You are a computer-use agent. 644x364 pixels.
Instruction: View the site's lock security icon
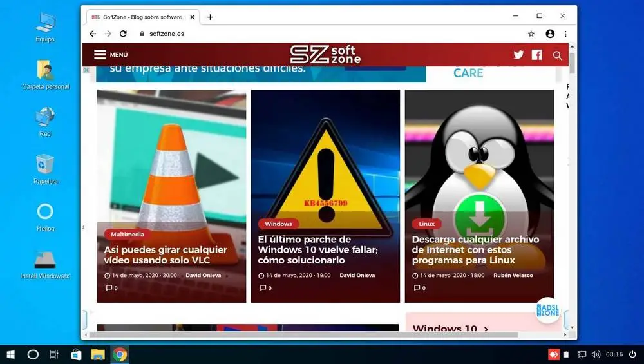[x=142, y=34]
